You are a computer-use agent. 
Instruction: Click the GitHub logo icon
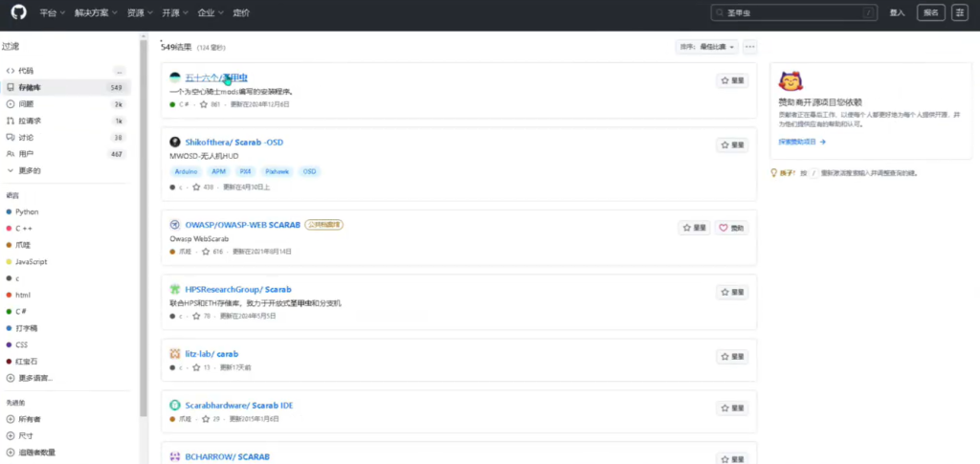click(19, 11)
